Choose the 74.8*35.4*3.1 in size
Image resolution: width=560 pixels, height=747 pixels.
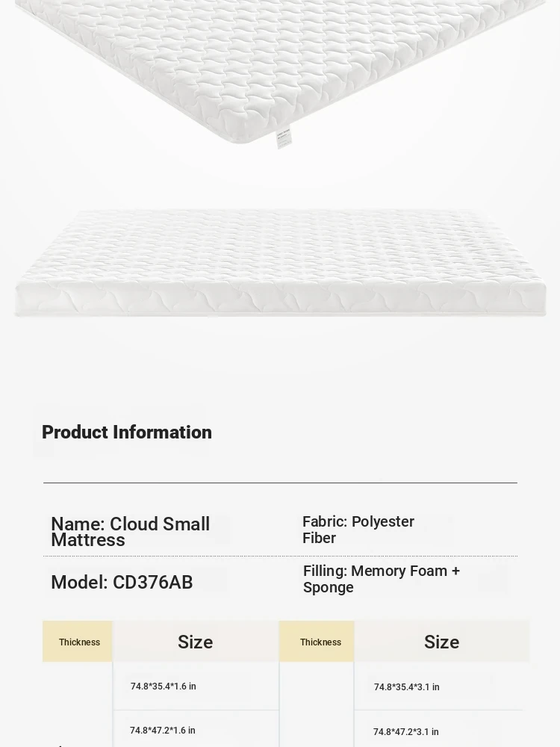coord(407,687)
